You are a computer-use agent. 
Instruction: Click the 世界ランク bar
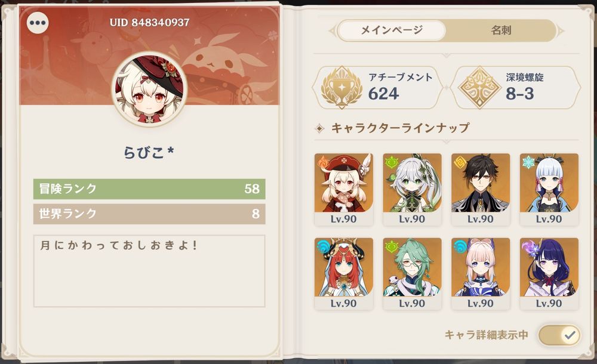point(149,214)
